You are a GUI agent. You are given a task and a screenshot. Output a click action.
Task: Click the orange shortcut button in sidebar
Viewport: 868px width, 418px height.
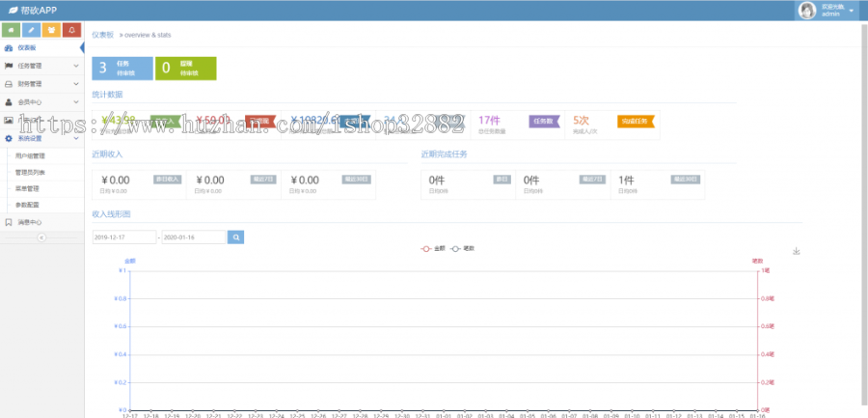pyautogui.click(x=51, y=30)
